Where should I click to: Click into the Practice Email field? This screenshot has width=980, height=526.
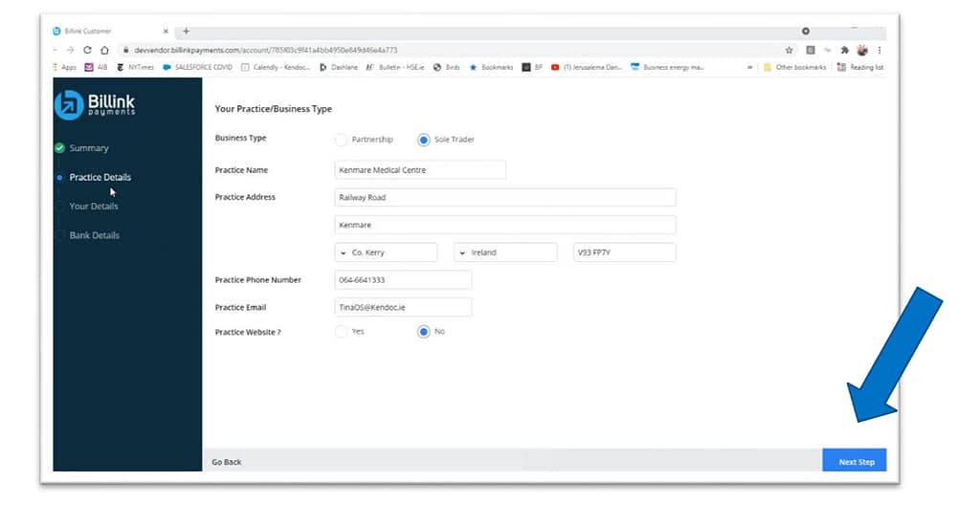(401, 308)
